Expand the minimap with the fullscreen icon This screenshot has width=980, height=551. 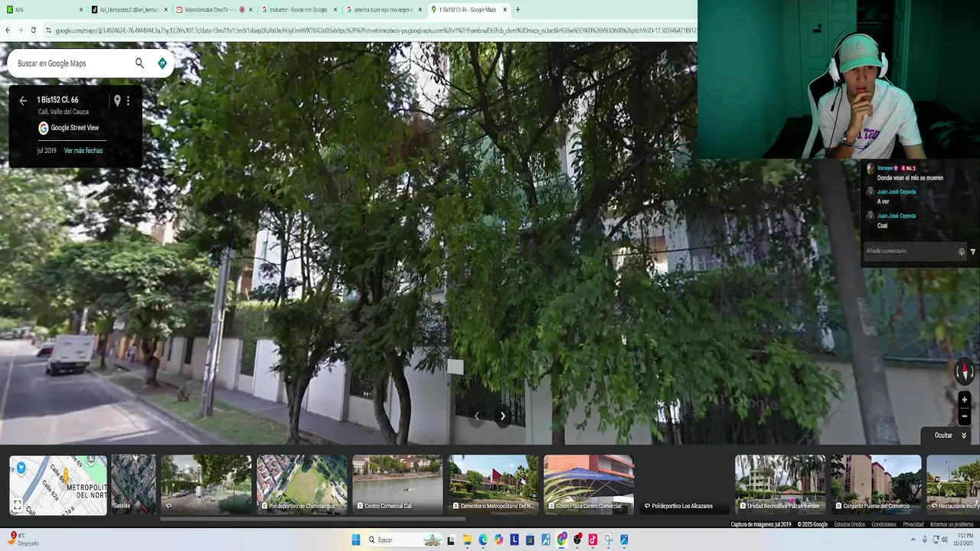[17, 505]
